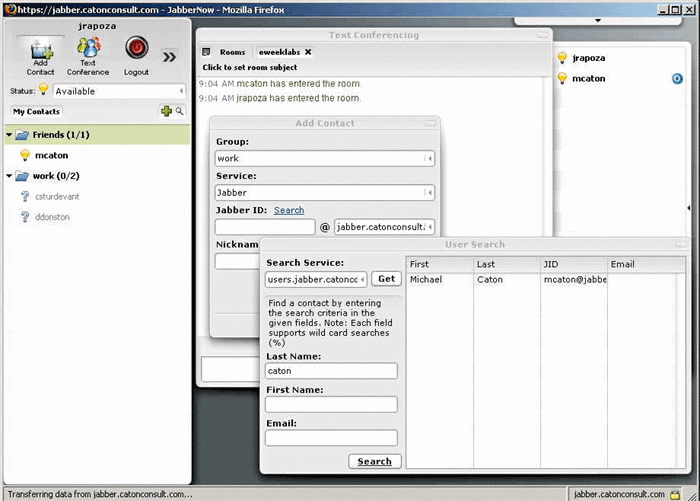Open the Service dropdown showing Jabber
This screenshot has height=501, width=700.
pos(325,193)
